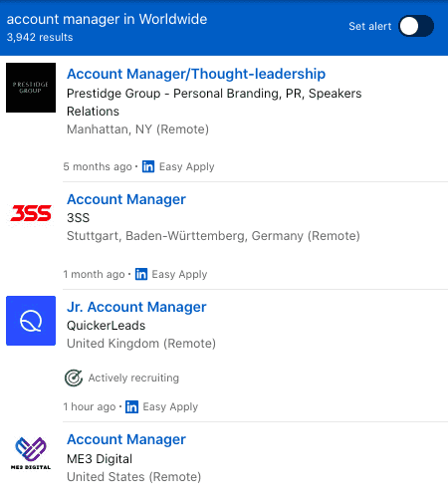Open Account Manager/Thought-leadership job listing

tap(196, 74)
